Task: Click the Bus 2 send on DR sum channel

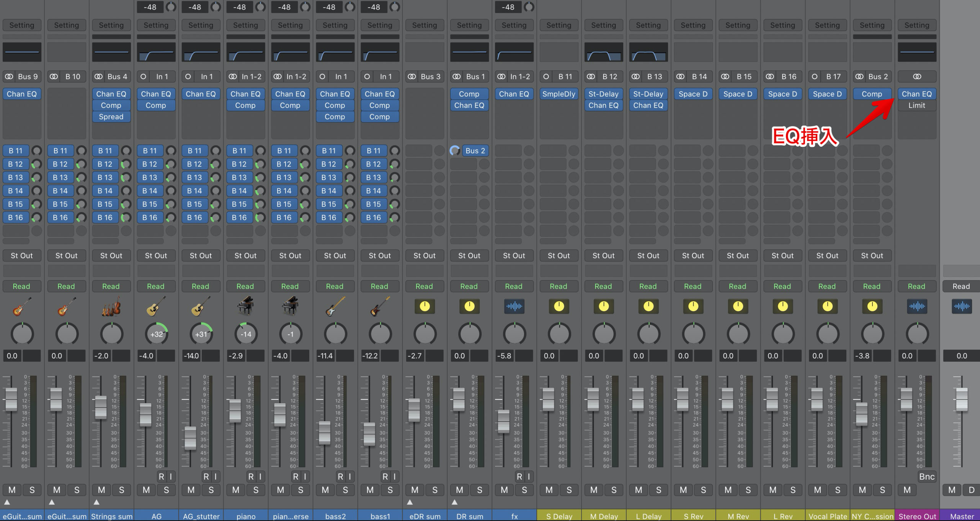Action: tap(475, 151)
